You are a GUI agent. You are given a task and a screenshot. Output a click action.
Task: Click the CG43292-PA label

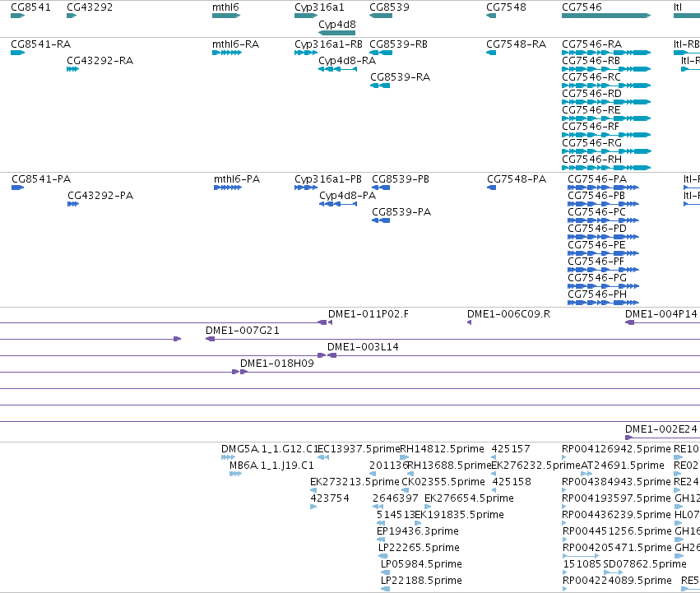click(100, 196)
